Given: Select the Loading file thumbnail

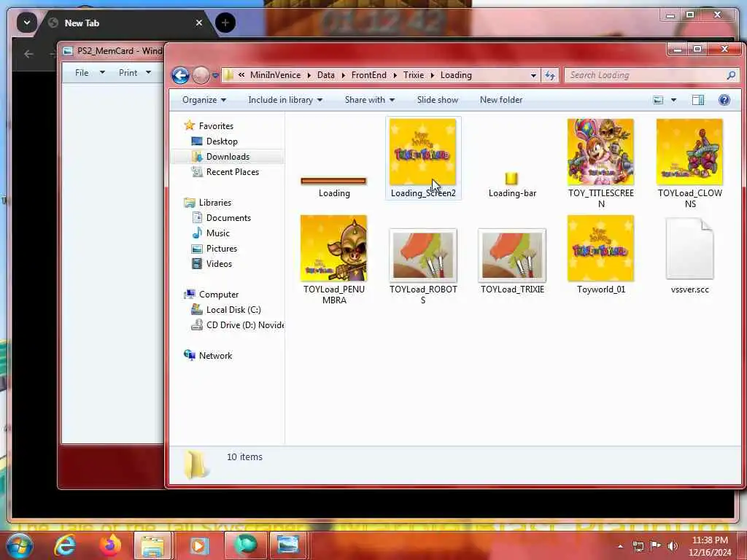Looking at the screenshot, I should tap(333, 181).
